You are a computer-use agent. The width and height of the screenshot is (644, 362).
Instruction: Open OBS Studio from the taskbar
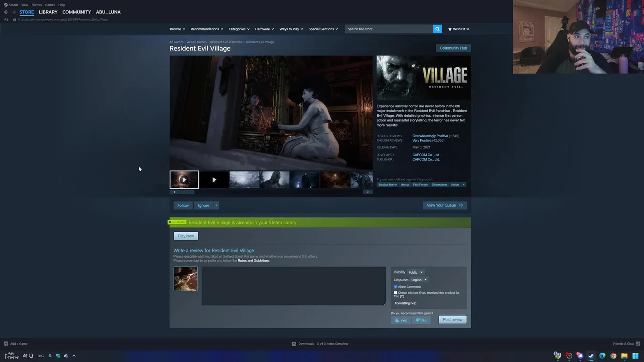[x=569, y=356]
